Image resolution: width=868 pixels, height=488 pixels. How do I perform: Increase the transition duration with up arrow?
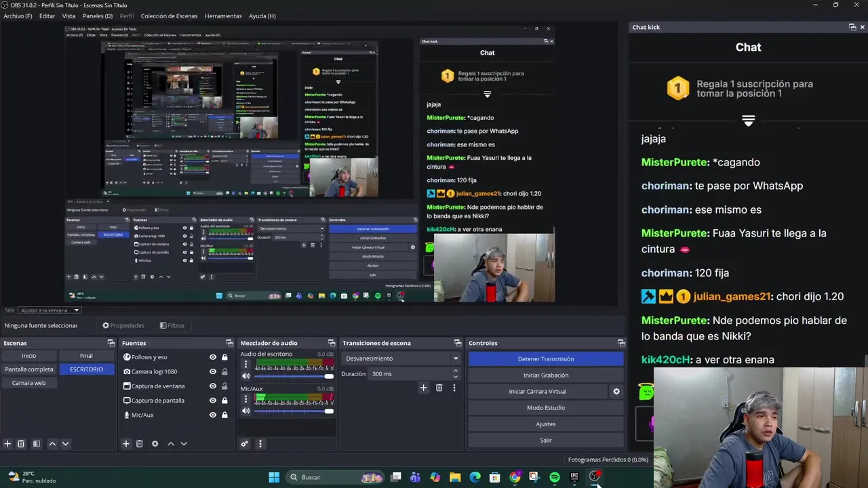[x=455, y=371]
